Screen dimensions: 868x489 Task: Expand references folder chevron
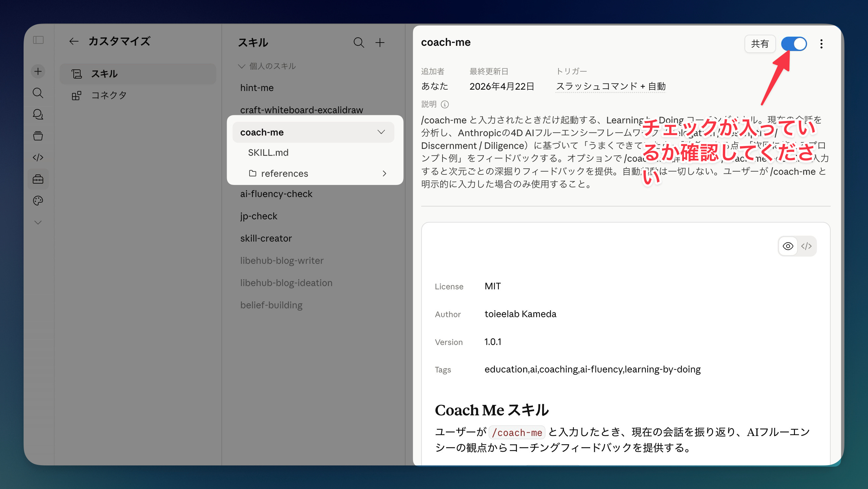385,173
